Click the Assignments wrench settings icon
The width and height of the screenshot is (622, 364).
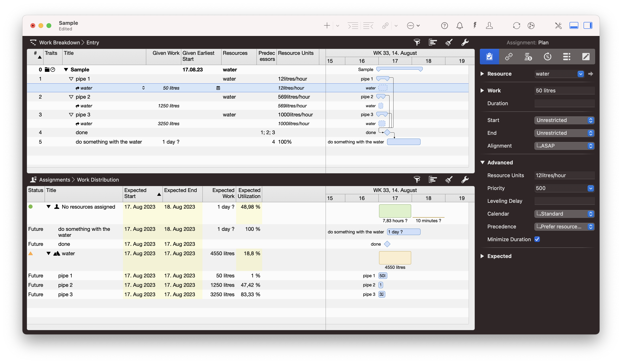pyautogui.click(x=465, y=180)
